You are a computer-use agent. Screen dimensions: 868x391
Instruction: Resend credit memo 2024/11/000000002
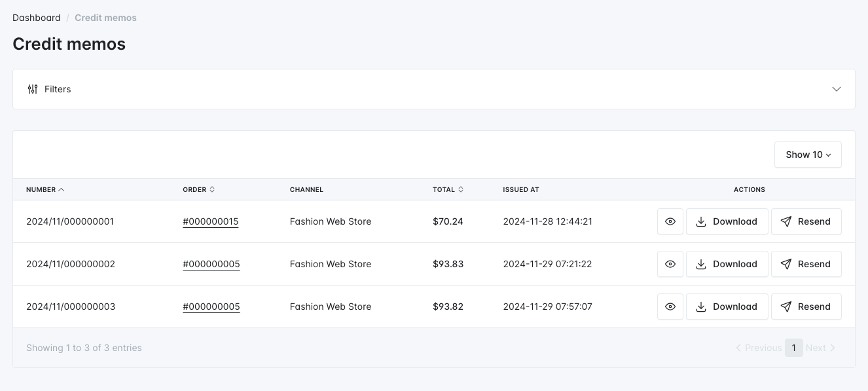pyautogui.click(x=806, y=264)
